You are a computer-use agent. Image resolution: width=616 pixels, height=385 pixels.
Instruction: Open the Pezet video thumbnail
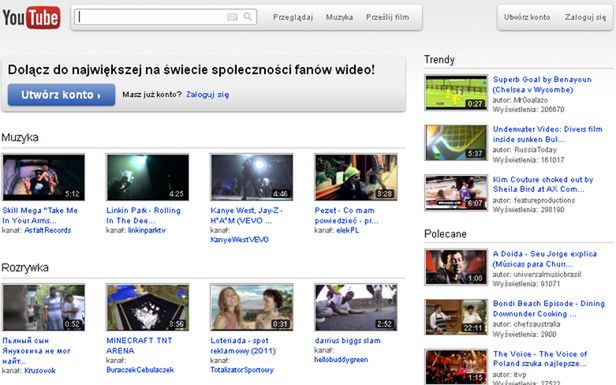click(x=356, y=177)
